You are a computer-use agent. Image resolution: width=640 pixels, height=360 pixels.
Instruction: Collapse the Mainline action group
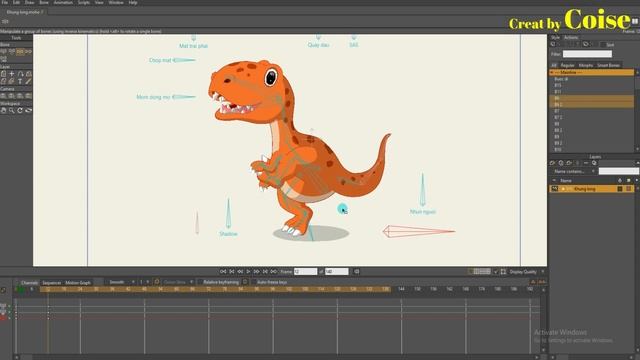(552, 72)
